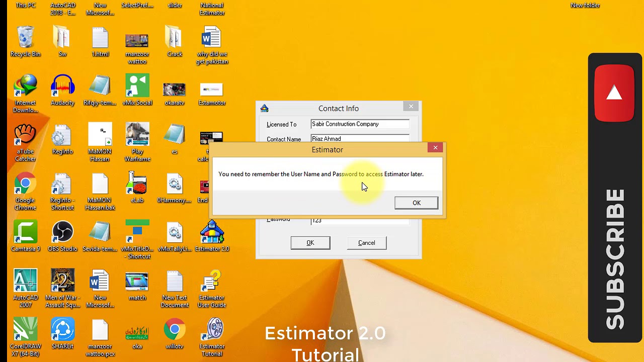The height and width of the screenshot is (362, 644).
Task: Select the Google Chrome desktop icon
Action: click(25, 184)
